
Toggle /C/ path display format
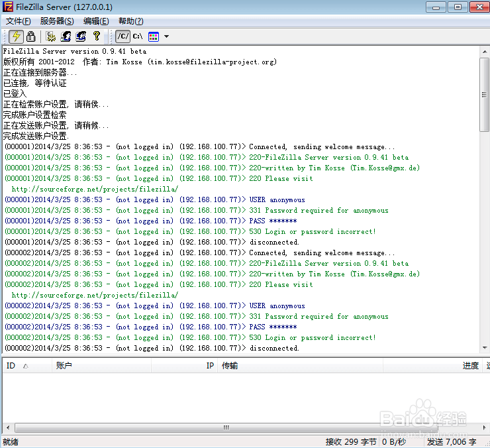[122, 36]
